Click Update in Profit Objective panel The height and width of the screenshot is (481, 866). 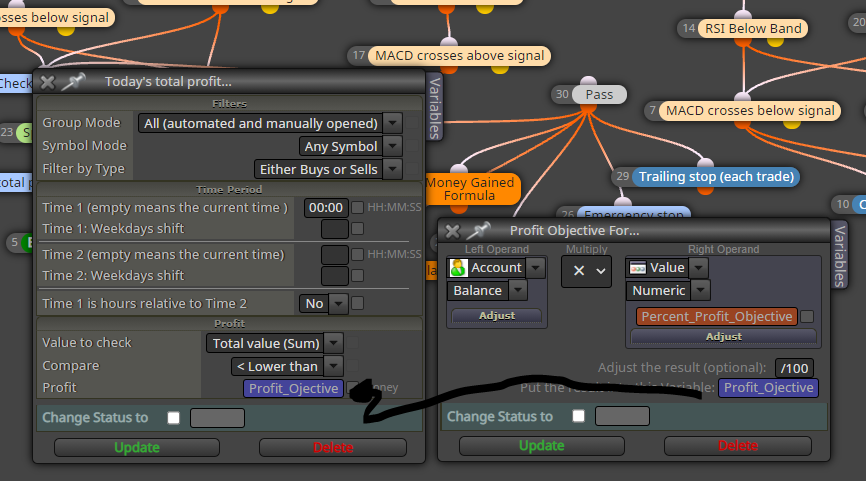click(x=542, y=446)
